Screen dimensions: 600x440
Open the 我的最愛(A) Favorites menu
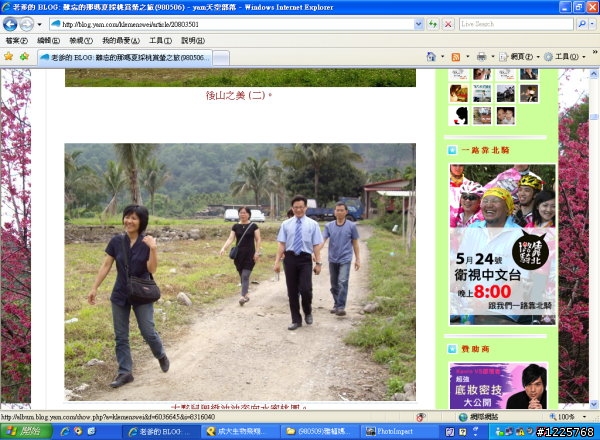click(121, 40)
